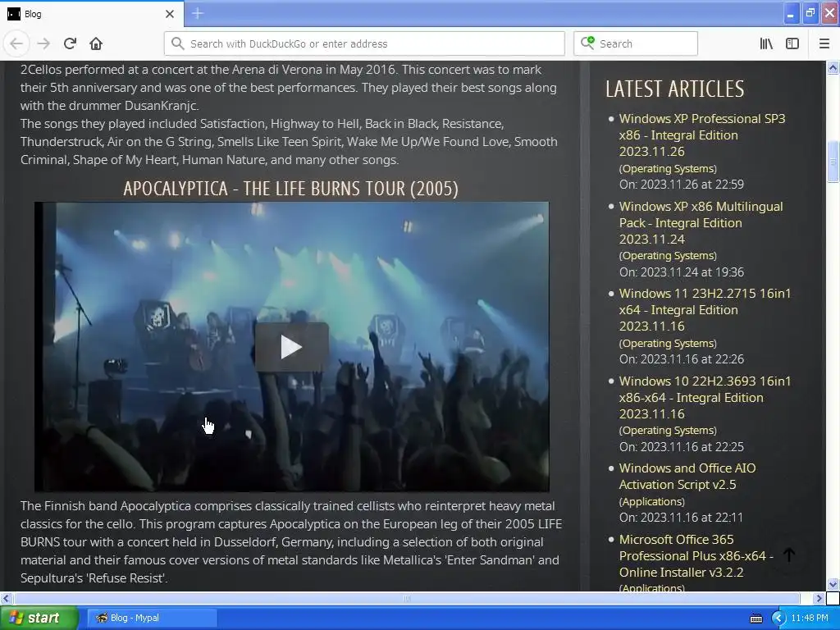Viewport: 840px width, 630px height.
Task: Open the browser home page
Action: tap(96, 43)
